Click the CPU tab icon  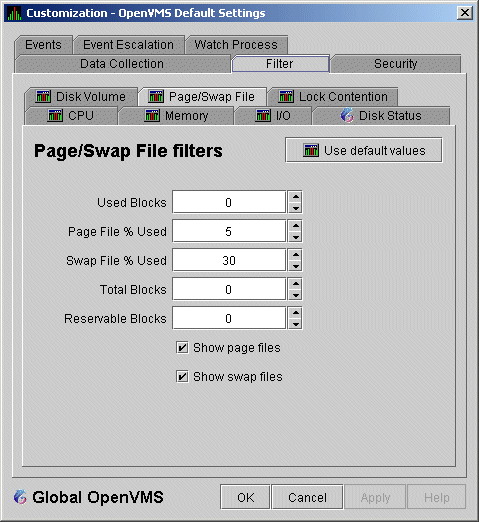(55, 116)
